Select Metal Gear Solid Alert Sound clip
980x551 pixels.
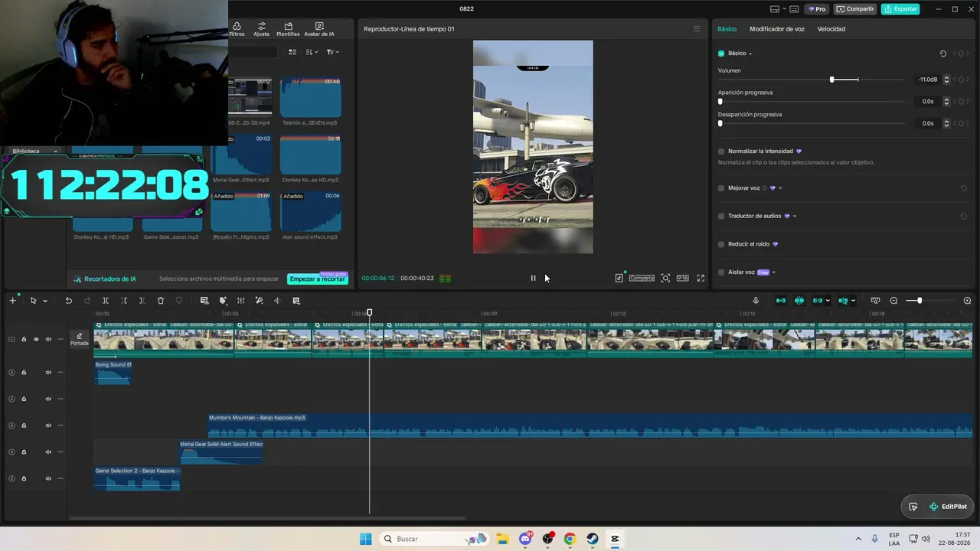221,452
